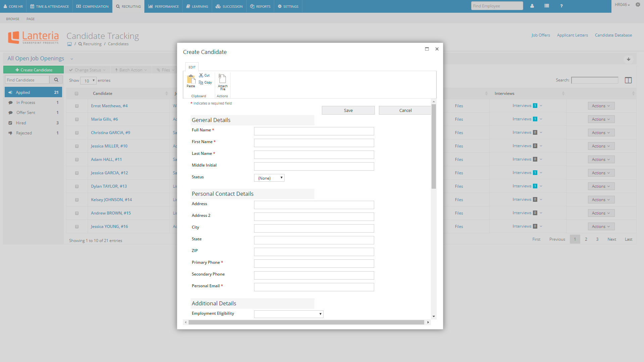Viewport: 644px width, 362px height.
Task: Open the Time & Attendance menu
Action: tap(50, 6)
